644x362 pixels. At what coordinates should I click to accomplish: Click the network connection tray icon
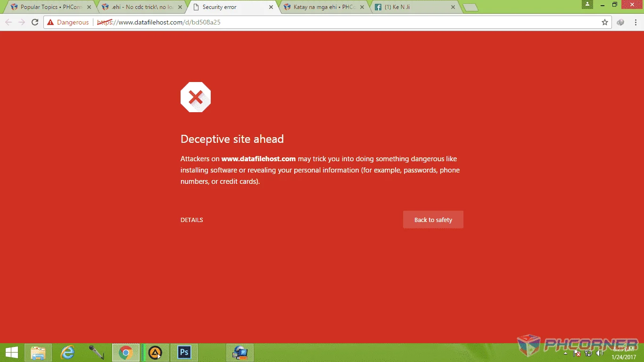[x=588, y=353]
